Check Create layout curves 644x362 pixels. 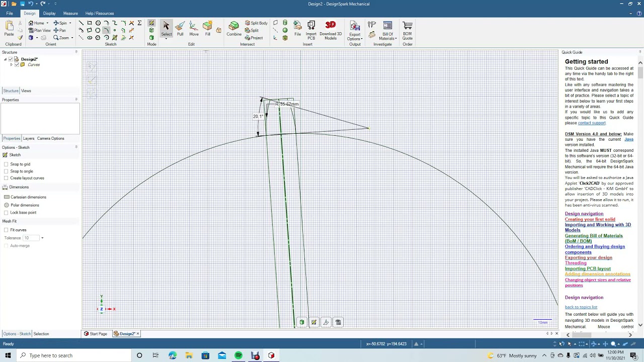tap(6, 178)
